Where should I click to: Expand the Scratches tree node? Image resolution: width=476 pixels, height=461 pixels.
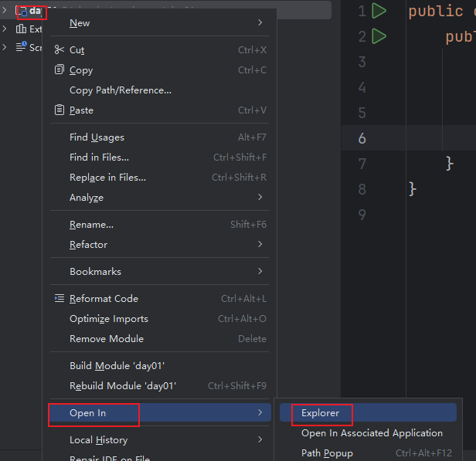click(x=5, y=47)
